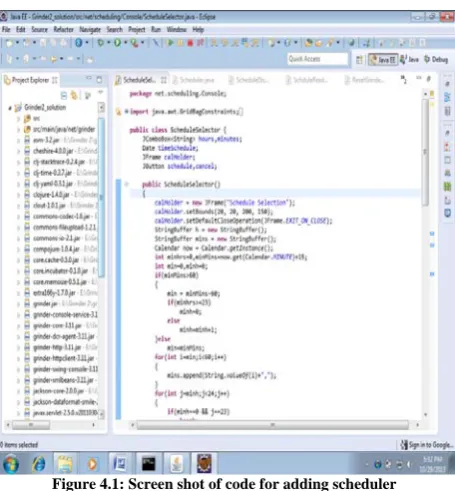Open the Refactor menu
The image size is (455, 491).
tap(63, 30)
